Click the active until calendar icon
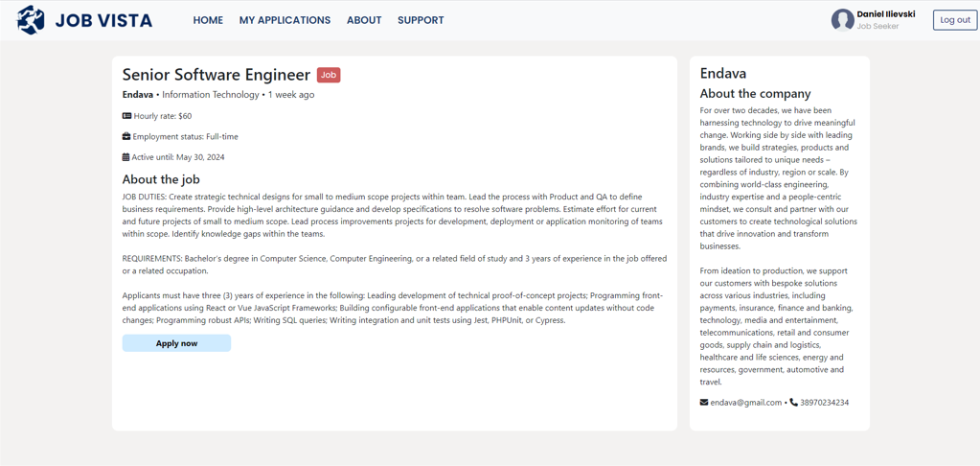980x466 pixels. (125, 157)
